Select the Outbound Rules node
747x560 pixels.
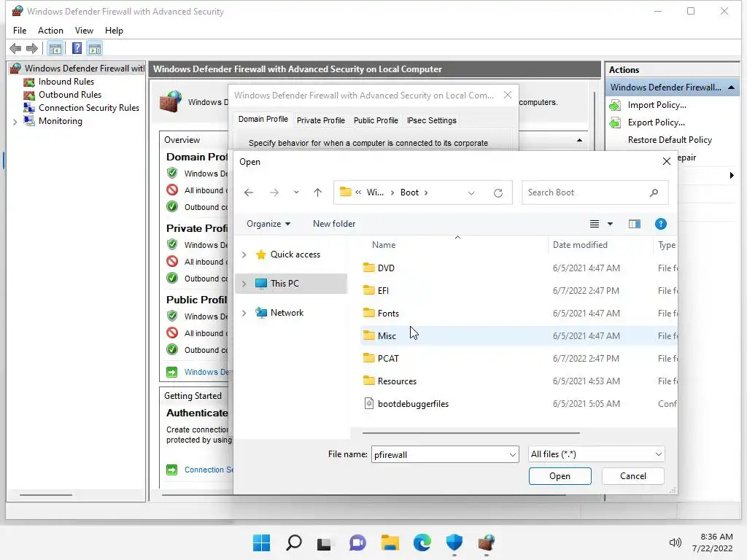[x=70, y=95]
